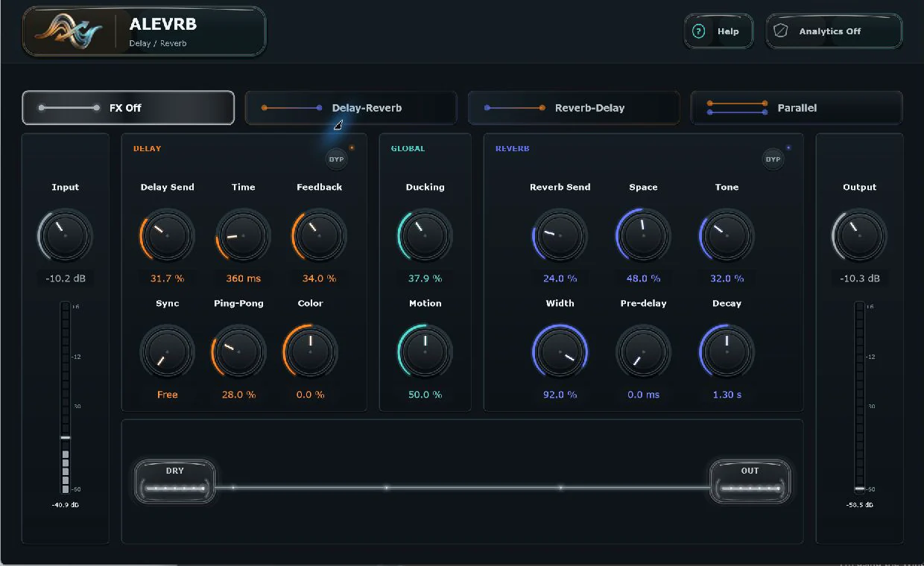Click the -10.2 dB input value field
Screen dimensions: 924x566
click(x=65, y=279)
